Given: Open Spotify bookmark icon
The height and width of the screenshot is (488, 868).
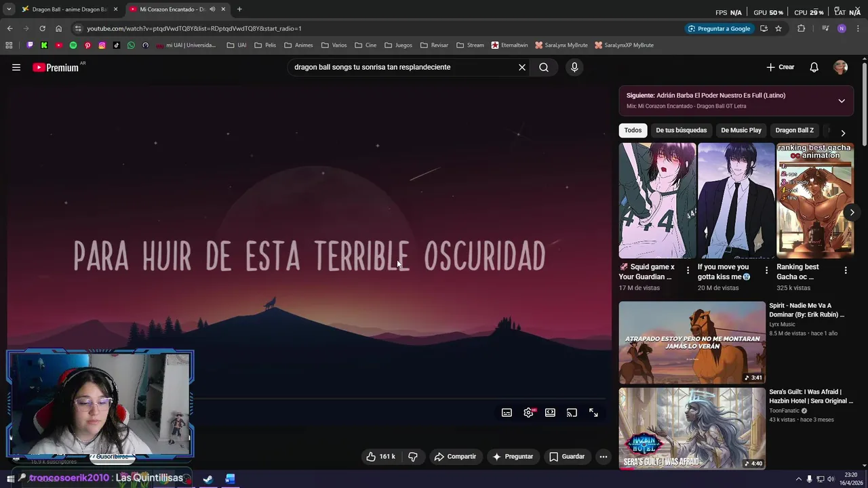Looking at the screenshot, I should click(73, 45).
